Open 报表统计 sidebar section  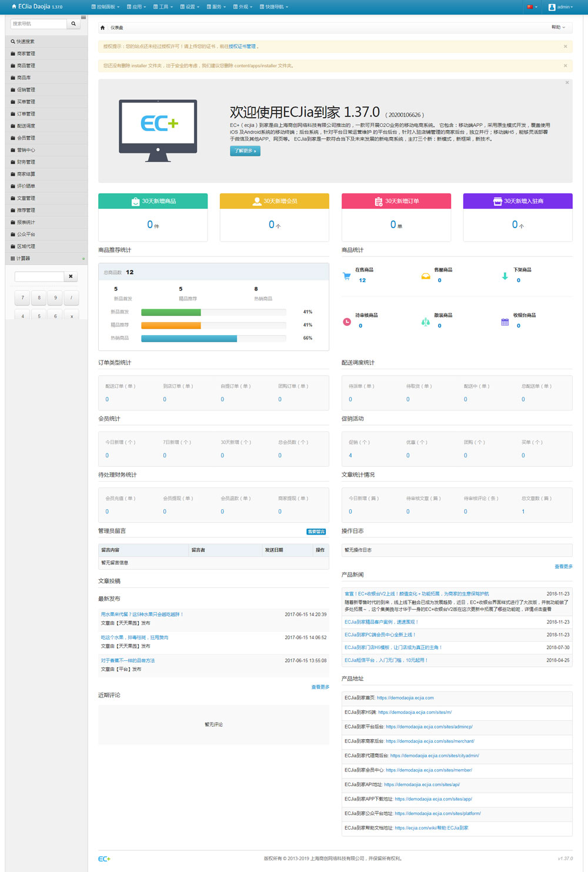click(46, 222)
